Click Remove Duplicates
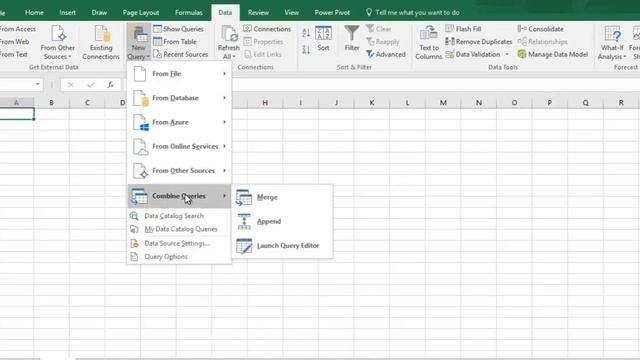 pos(479,42)
